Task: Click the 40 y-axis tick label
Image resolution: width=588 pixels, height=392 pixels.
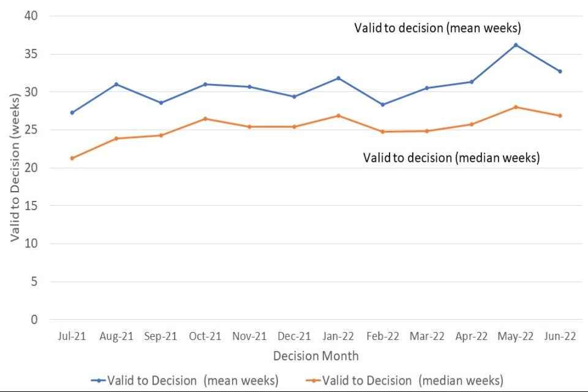Action: [x=31, y=16]
